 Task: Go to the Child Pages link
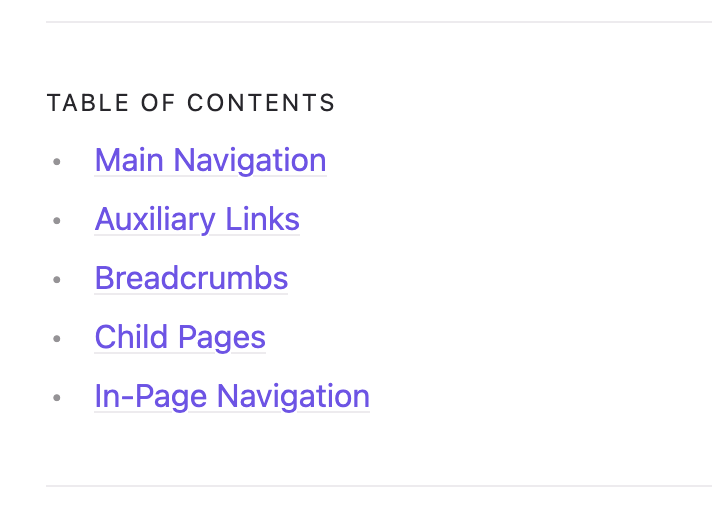[180, 337]
